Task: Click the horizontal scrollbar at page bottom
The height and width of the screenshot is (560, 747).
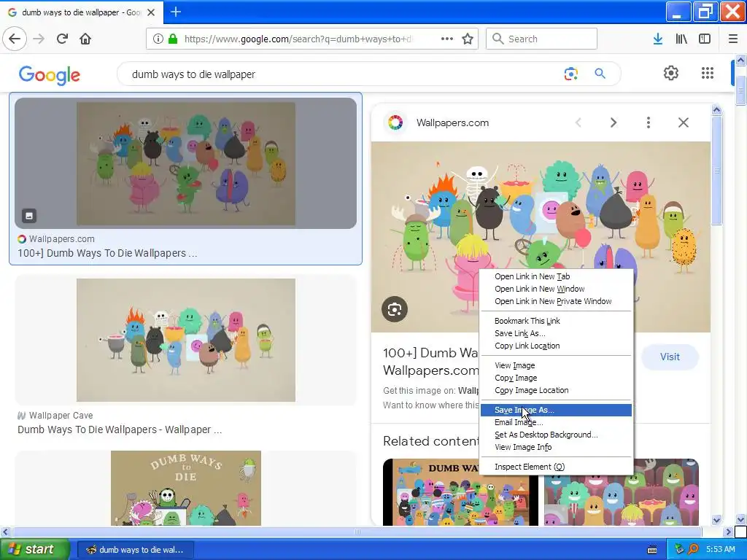Action: tap(357, 532)
